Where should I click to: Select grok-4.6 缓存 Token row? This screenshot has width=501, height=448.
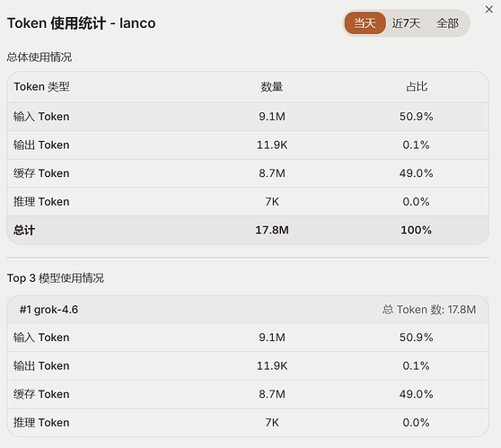248,394
